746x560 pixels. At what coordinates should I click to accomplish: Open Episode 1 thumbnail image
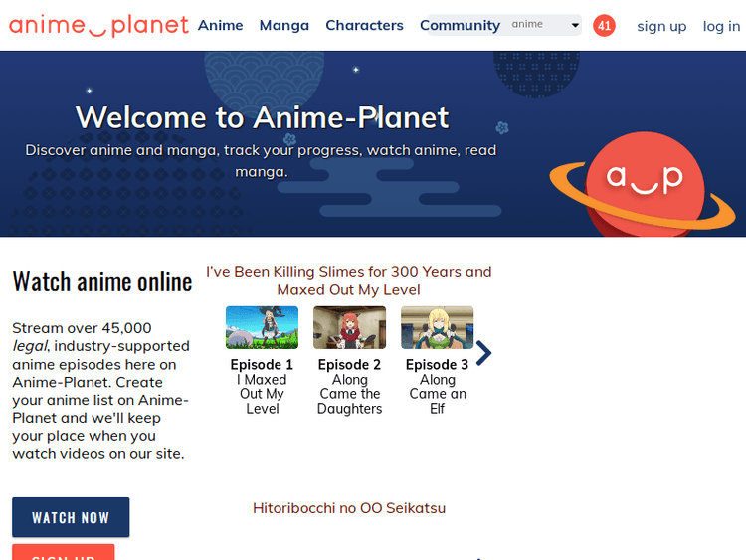(x=263, y=327)
